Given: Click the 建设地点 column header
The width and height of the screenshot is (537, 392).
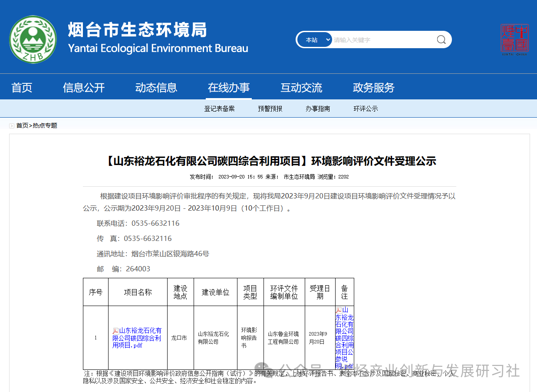Looking at the screenshot, I should pos(180,292).
